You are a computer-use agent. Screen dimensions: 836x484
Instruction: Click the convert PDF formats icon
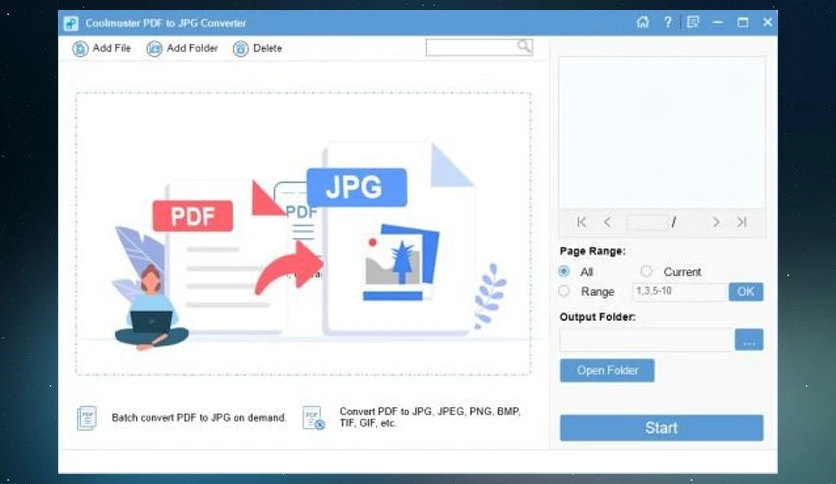[x=314, y=418]
